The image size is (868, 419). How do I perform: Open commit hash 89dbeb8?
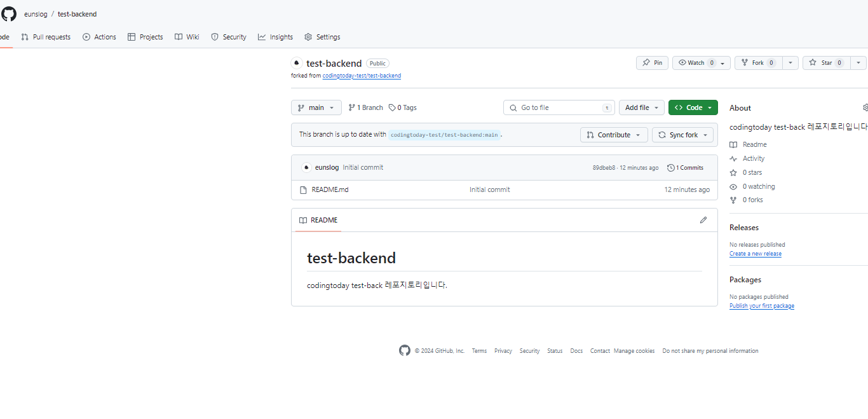(604, 168)
